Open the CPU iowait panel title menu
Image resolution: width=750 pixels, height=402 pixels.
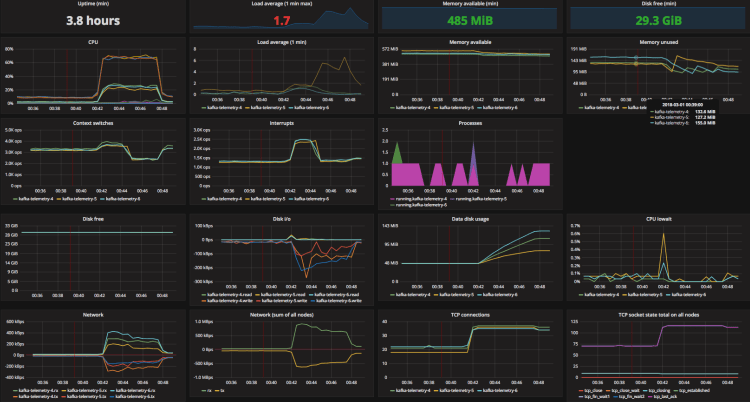point(658,219)
